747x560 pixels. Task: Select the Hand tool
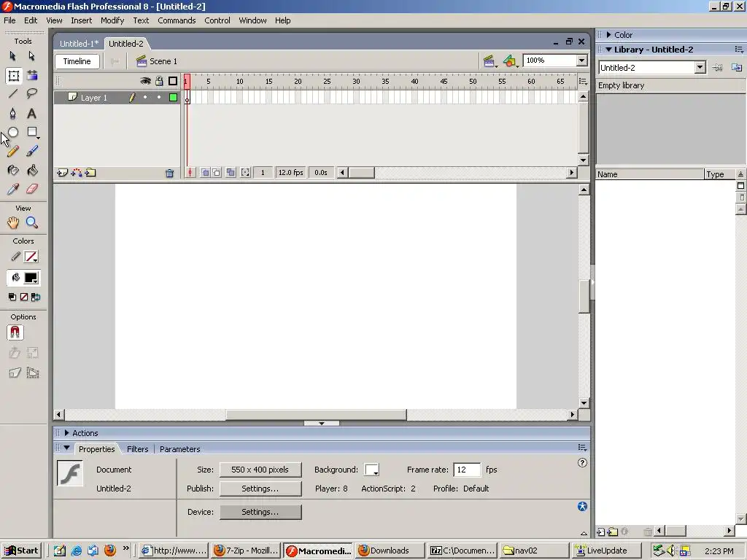pyautogui.click(x=13, y=222)
